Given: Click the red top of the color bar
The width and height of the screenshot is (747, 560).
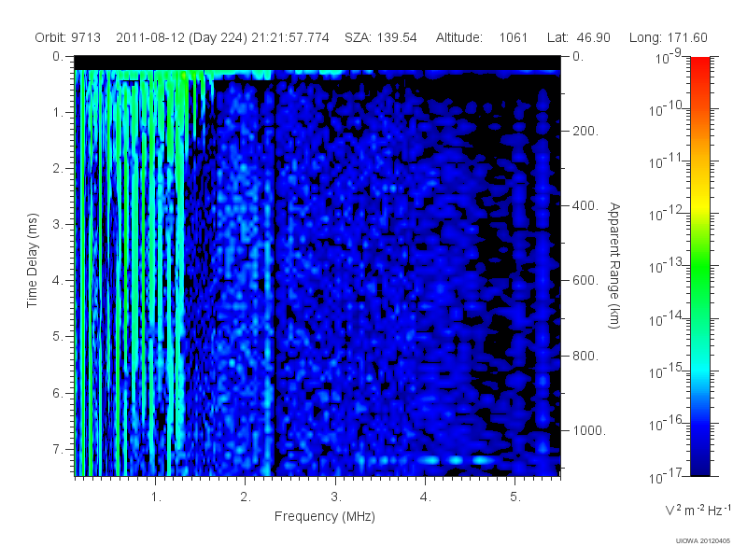Looking at the screenshot, I should [699, 64].
